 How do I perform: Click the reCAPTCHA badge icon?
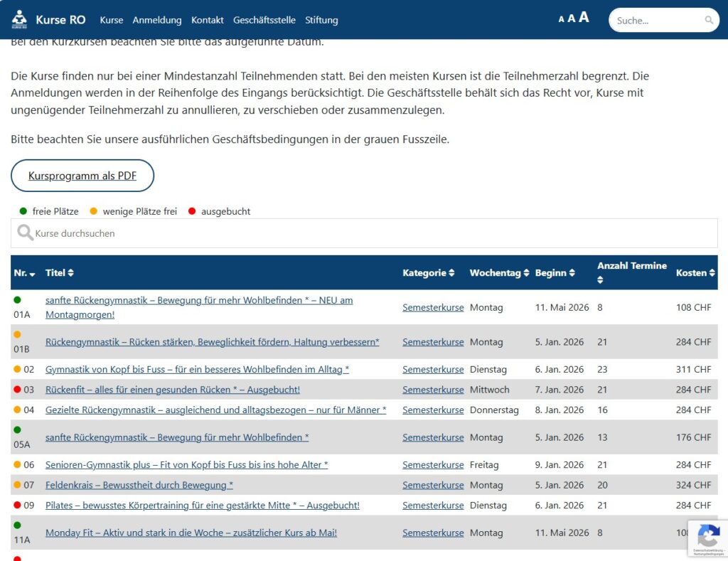[708, 535]
